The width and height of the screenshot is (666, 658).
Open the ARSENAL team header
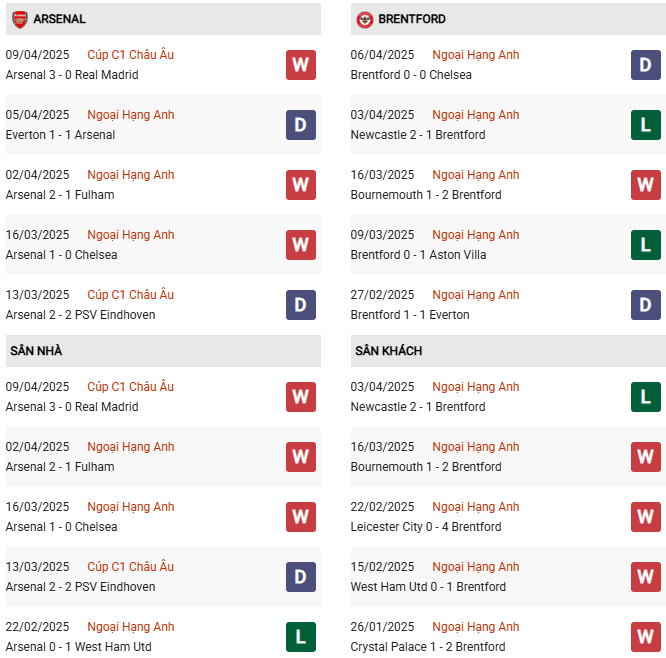pos(59,19)
